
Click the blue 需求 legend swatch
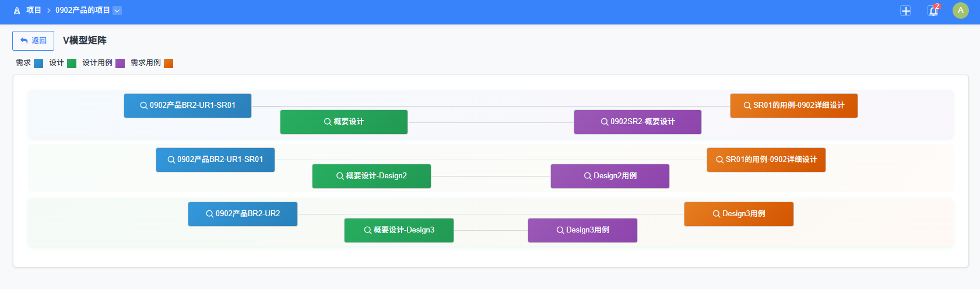38,64
